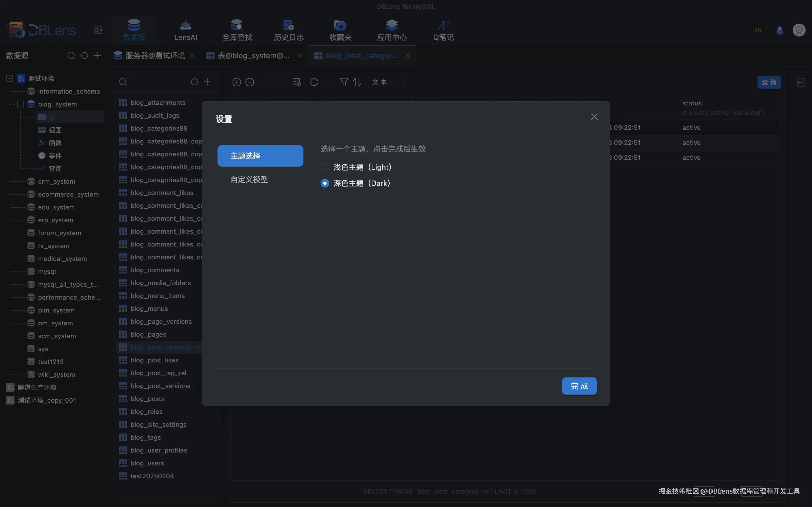
Task: Open the 收藏夹 favorites folder icon
Action: 340,25
